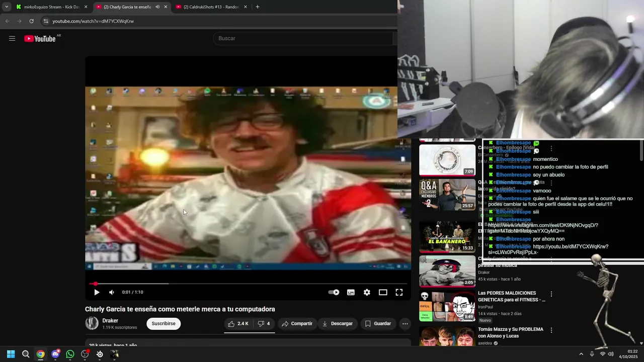
Task: Play the Charly Garcia video
Action: (97, 292)
